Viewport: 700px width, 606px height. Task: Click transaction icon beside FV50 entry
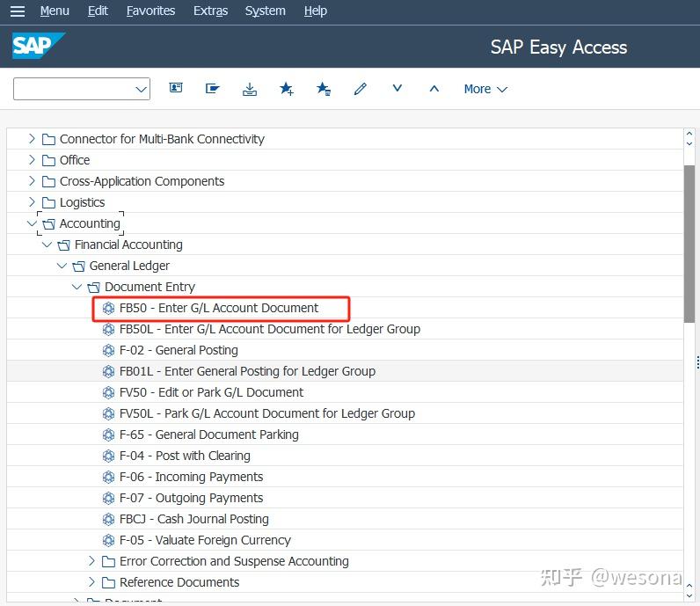point(108,392)
